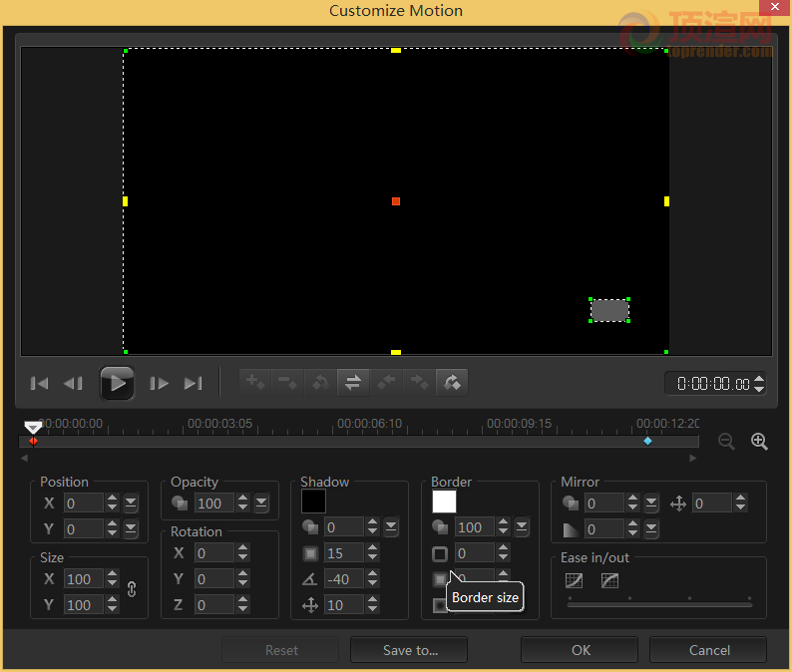Step back to previous frame

pos(73,384)
